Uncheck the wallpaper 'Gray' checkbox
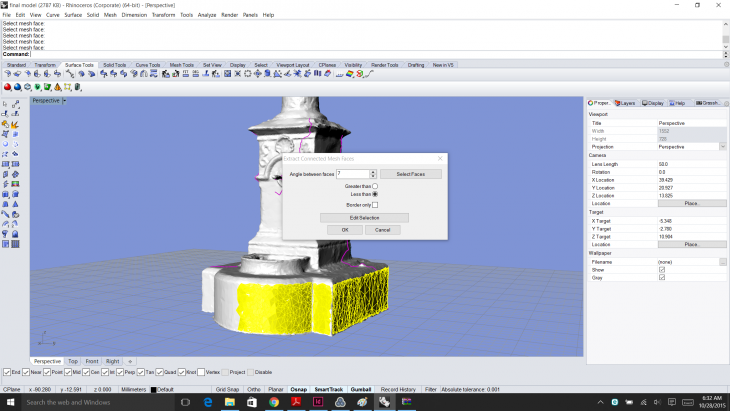Image resolution: width=730 pixels, height=411 pixels. point(662,277)
